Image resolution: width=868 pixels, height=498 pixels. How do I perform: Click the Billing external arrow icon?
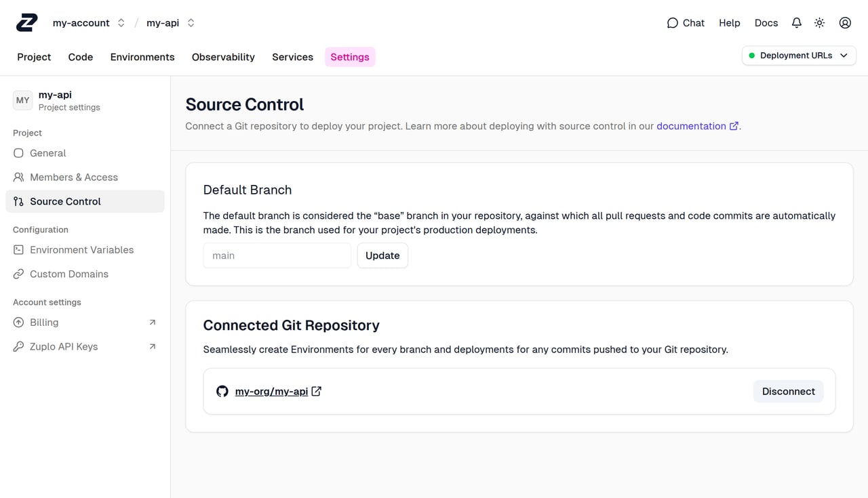click(153, 323)
